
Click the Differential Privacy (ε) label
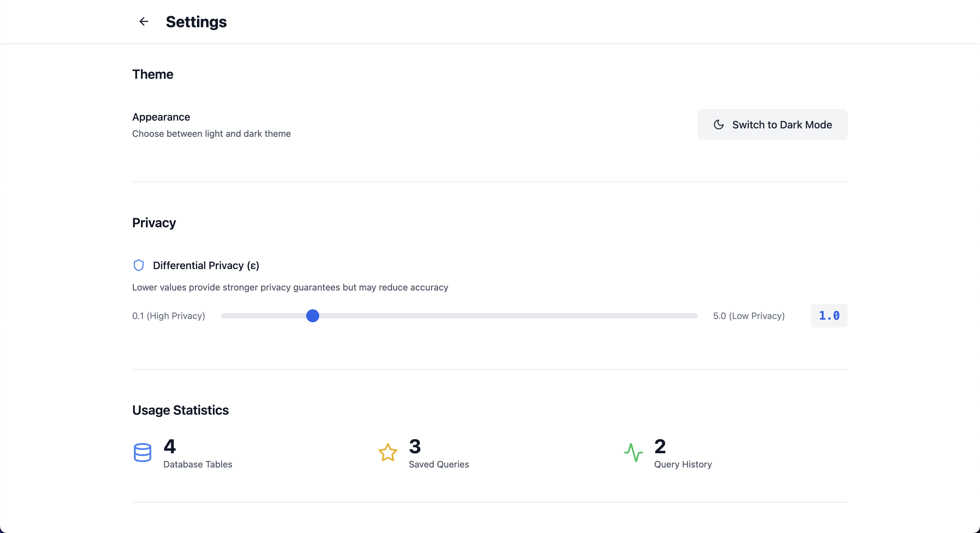[x=206, y=265]
